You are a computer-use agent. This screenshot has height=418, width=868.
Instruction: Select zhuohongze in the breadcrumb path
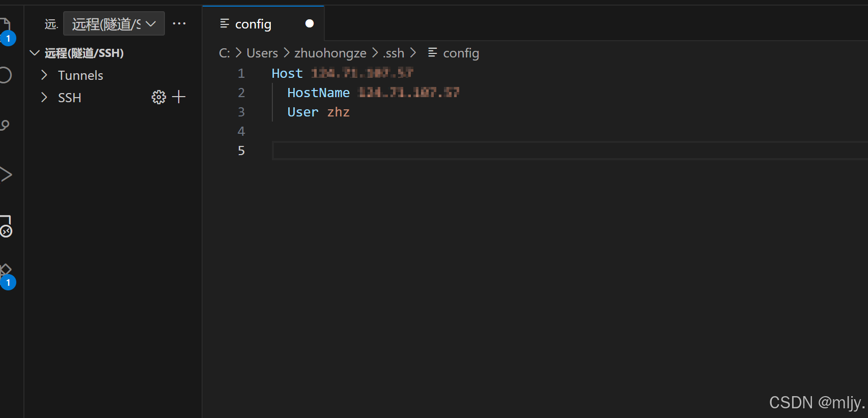click(330, 53)
